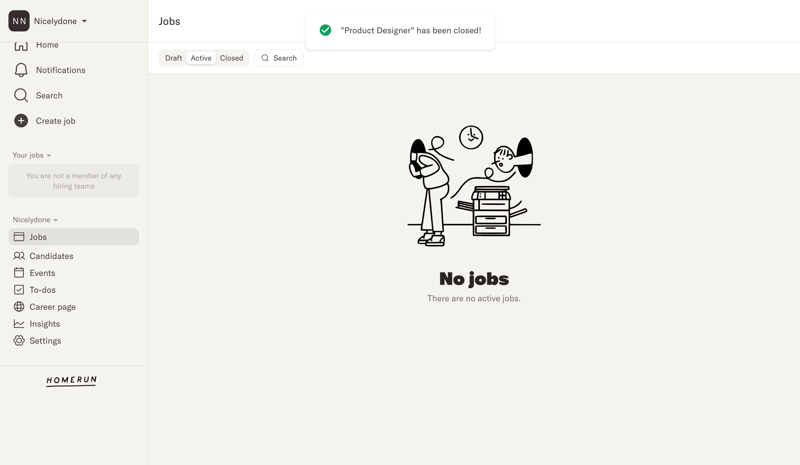This screenshot has height=465, width=800.
Task: Click the Jobs page title
Action: (169, 21)
